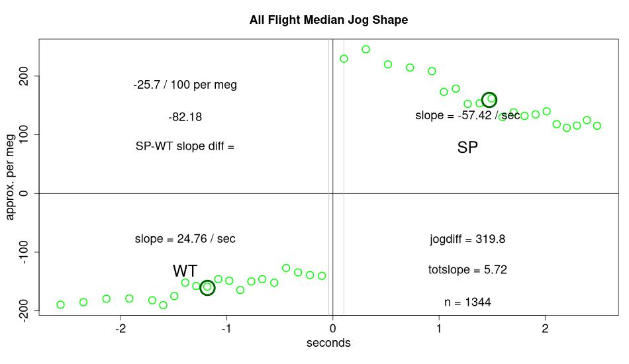Select the rightmost green data point
The image size is (629, 364).
click(x=597, y=126)
